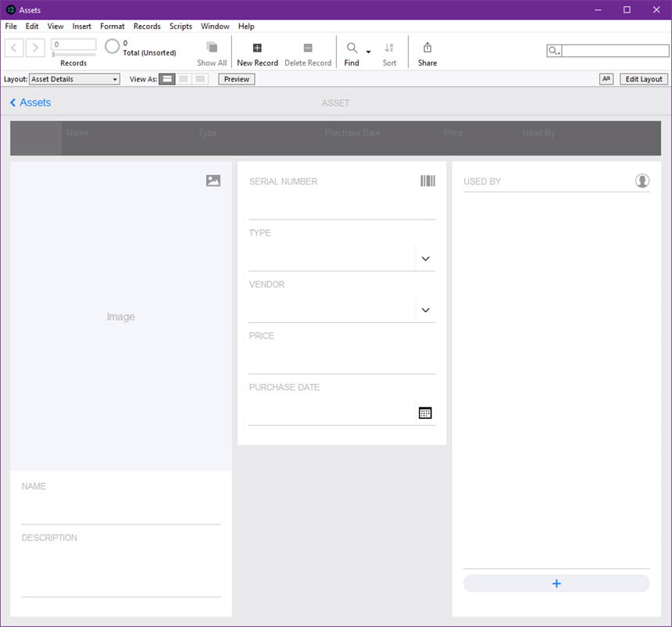
Task: Switch to Table view
Action: pyautogui.click(x=200, y=79)
